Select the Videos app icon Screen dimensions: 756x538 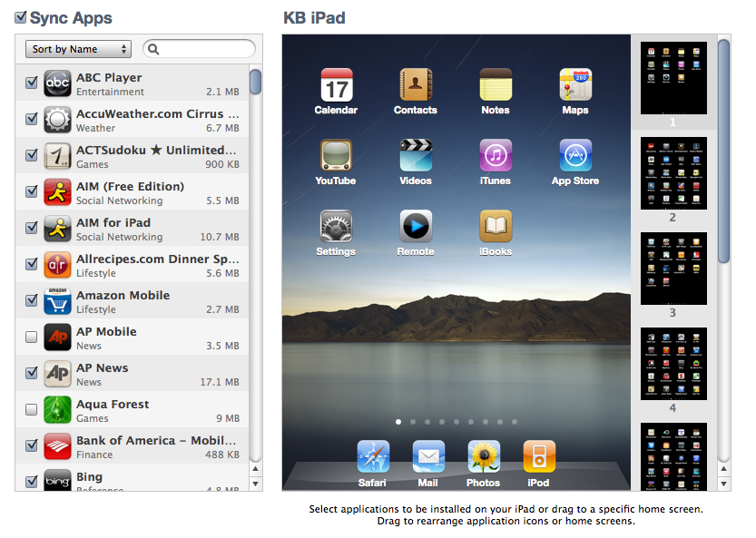[x=416, y=156]
